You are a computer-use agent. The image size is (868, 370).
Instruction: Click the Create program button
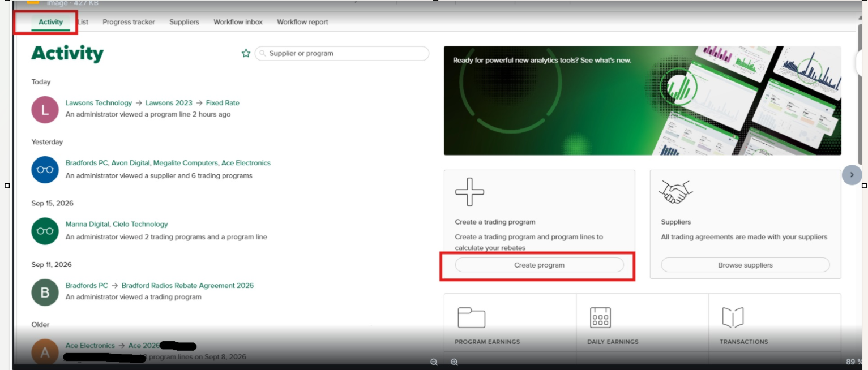pos(539,265)
